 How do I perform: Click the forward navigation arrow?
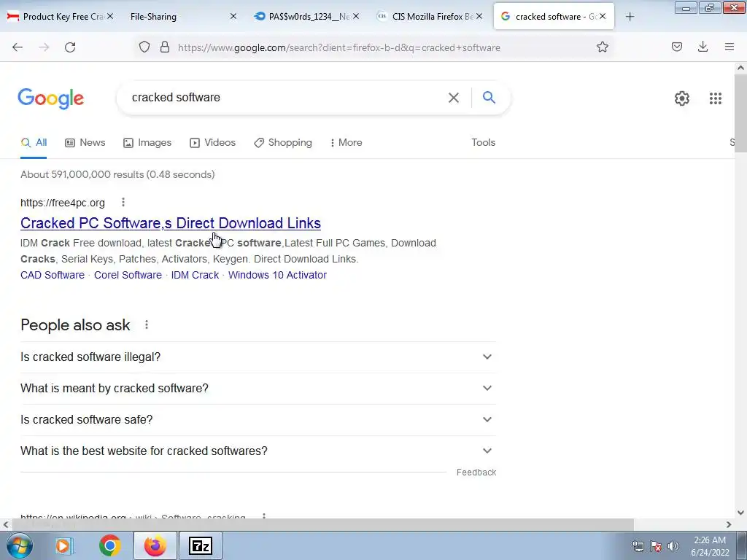click(x=44, y=47)
